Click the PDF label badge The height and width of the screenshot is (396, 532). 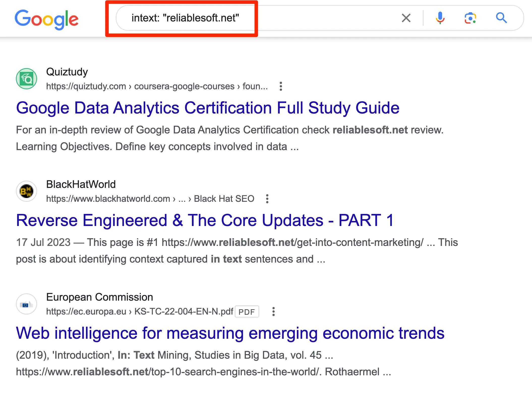[x=247, y=312]
